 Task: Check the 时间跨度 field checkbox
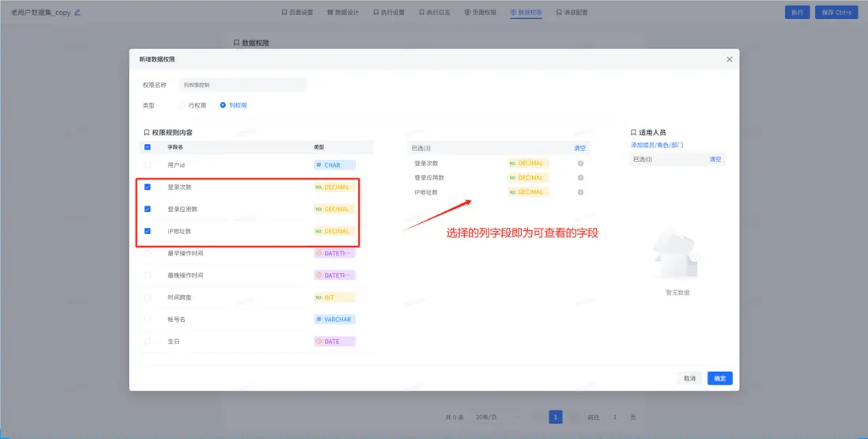tap(147, 297)
